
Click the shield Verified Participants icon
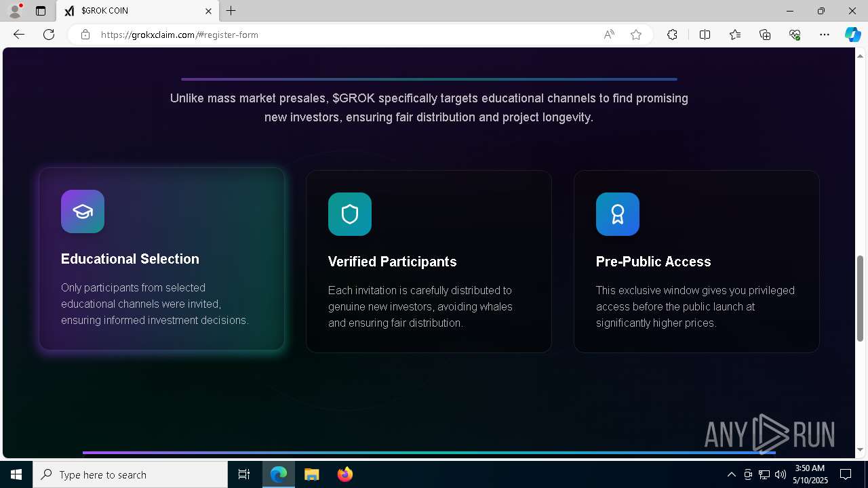[x=350, y=214]
